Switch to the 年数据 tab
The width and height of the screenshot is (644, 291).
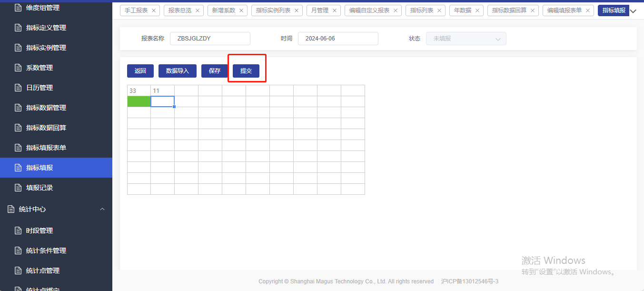tap(463, 10)
